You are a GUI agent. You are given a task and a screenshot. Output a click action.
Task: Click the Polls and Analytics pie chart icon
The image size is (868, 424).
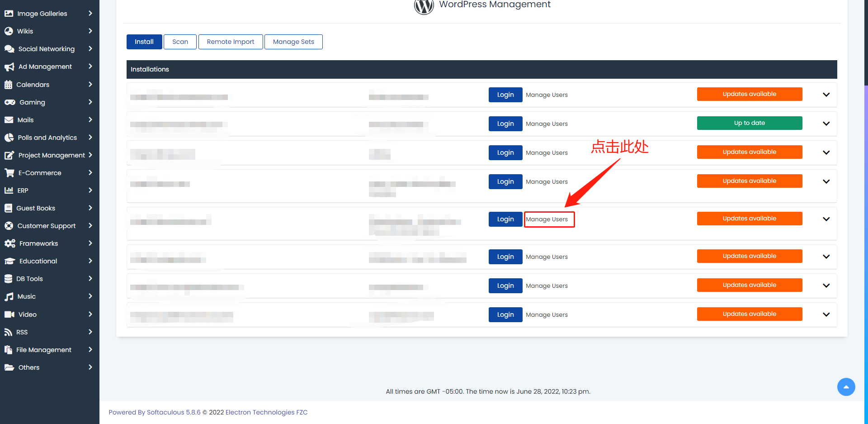coord(9,138)
